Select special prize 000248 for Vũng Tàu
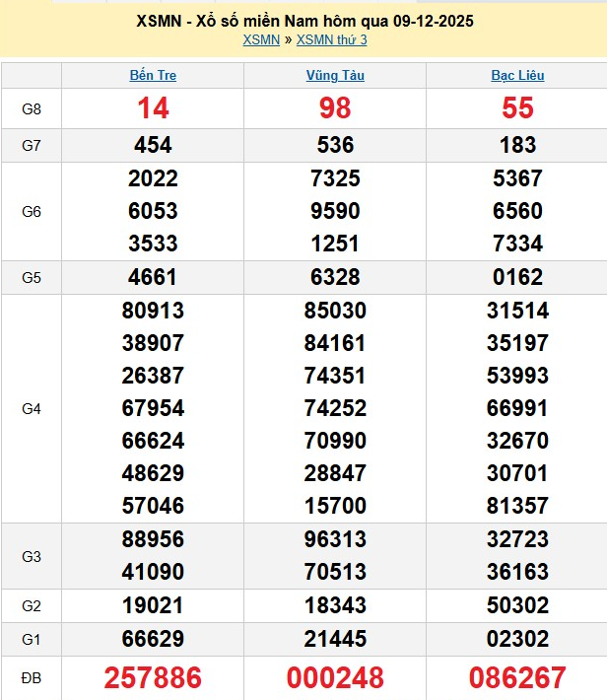The width and height of the screenshot is (607, 700). pos(335,677)
